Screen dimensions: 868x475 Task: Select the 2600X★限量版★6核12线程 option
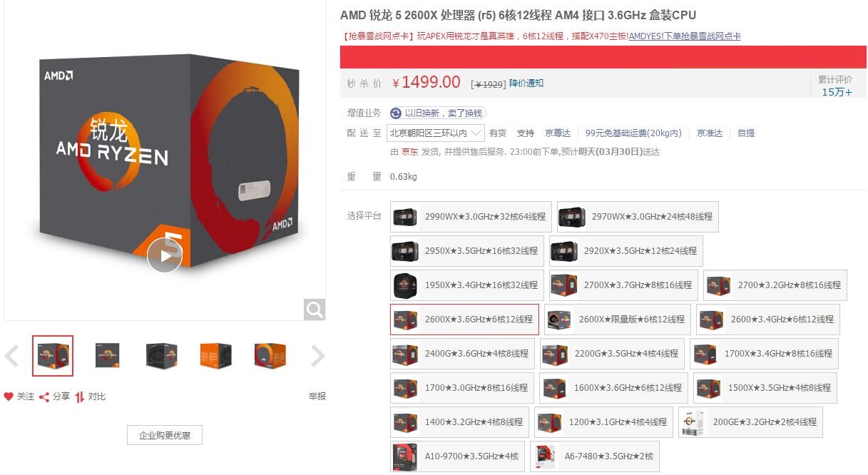click(x=618, y=320)
